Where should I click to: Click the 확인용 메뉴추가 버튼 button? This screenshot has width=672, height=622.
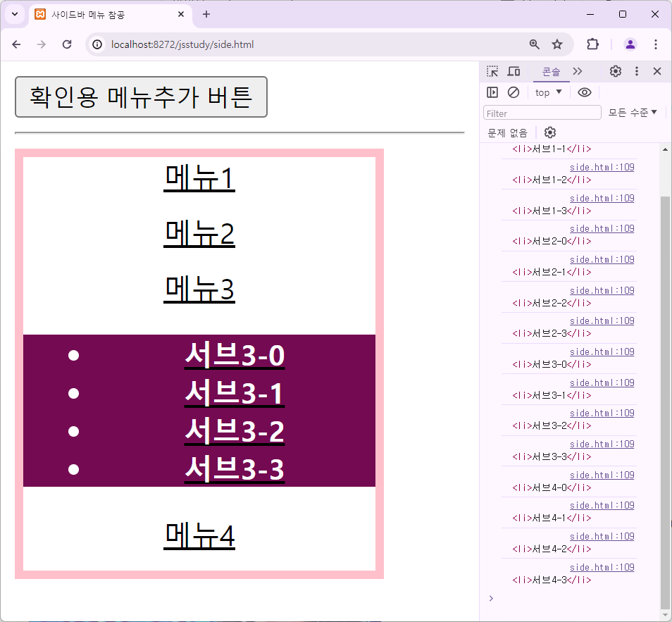click(x=141, y=97)
